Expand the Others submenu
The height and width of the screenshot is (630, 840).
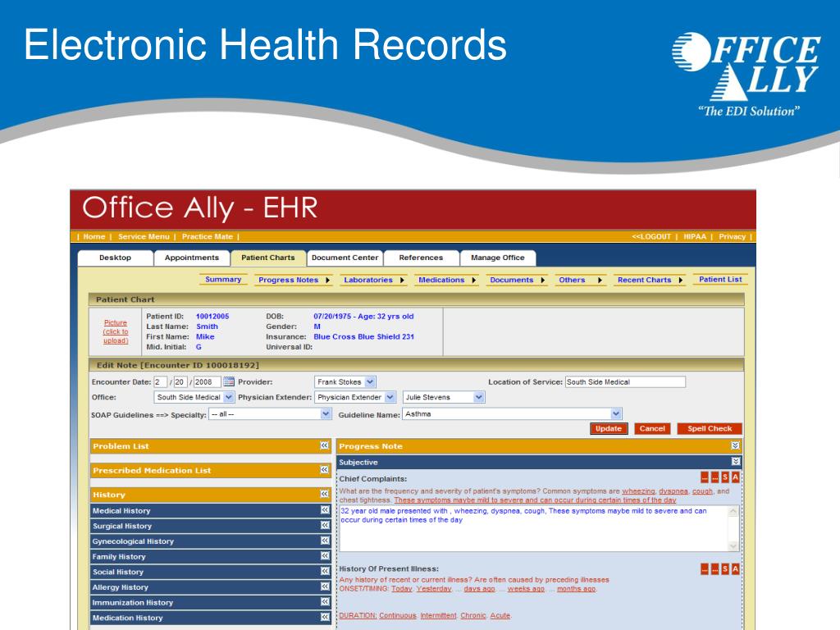click(x=600, y=281)
